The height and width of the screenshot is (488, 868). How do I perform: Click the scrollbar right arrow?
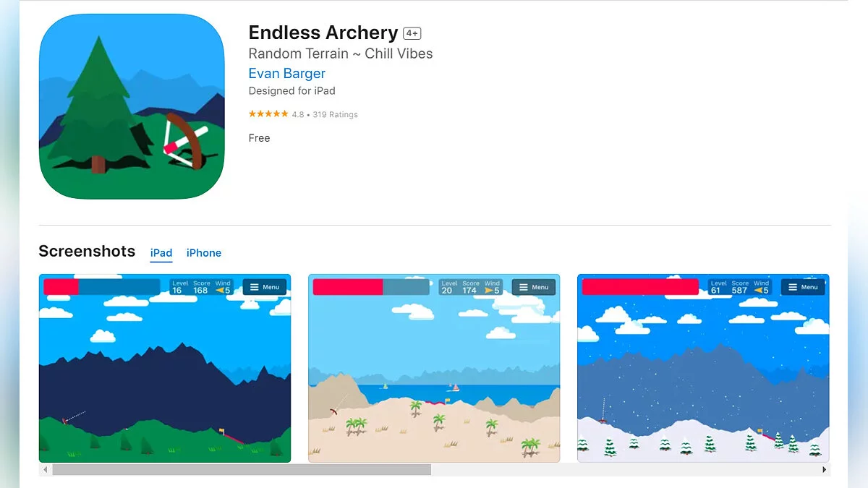[x=824, y=470]
